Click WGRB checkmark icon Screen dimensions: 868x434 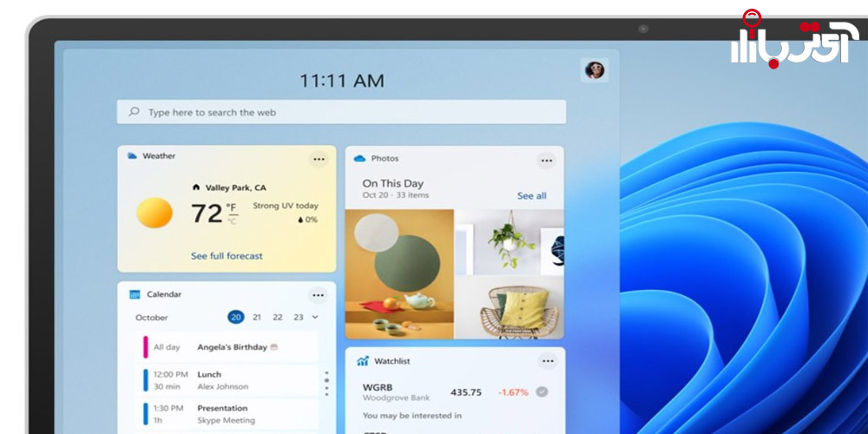(542, 392)
